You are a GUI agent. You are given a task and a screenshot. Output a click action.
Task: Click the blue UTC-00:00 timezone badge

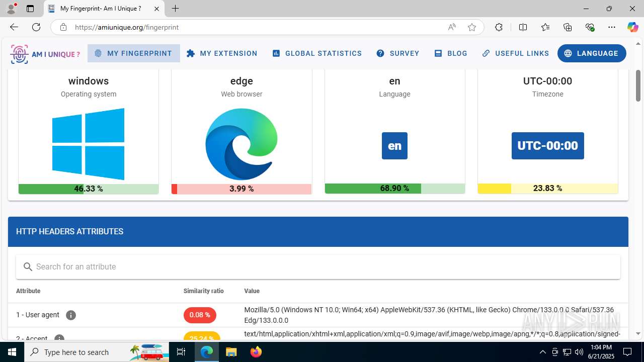coord(548,146)
